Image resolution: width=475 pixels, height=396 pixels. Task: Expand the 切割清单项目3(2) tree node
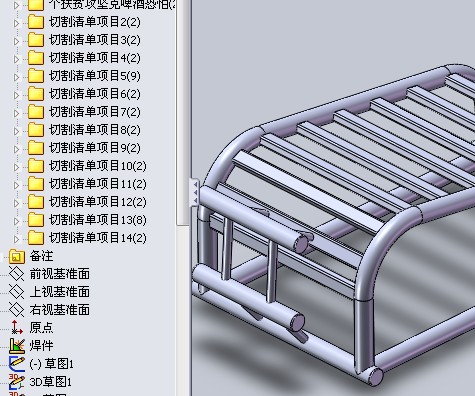click(x=16, y=41)
